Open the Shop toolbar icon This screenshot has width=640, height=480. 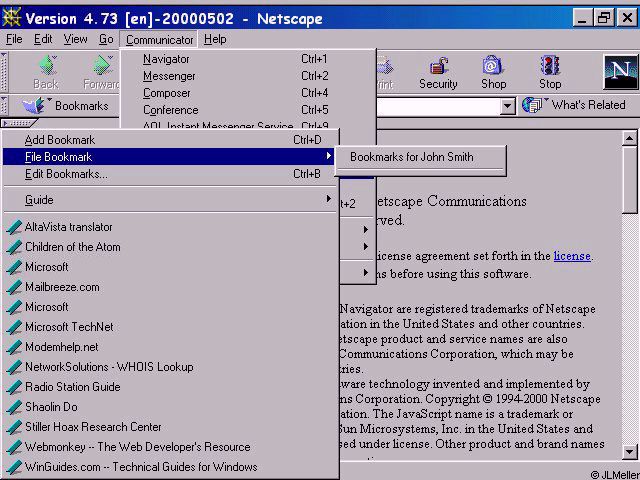click(x=493, y=65)
